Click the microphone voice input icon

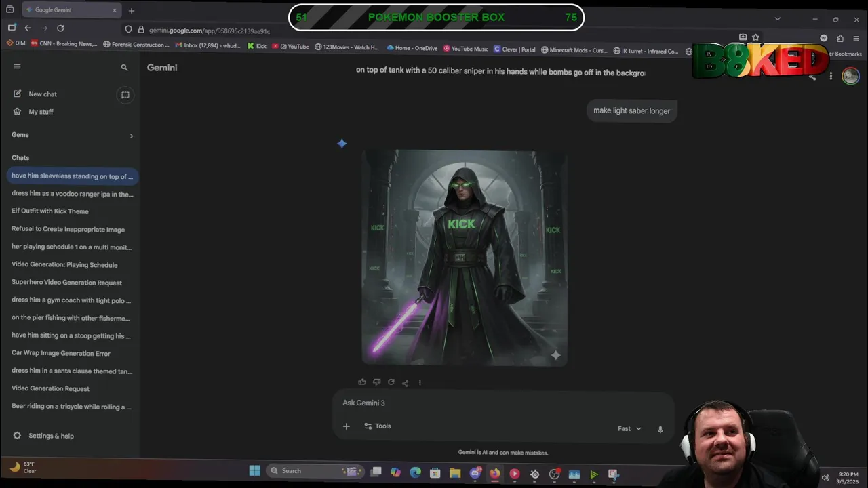(660, 429)
